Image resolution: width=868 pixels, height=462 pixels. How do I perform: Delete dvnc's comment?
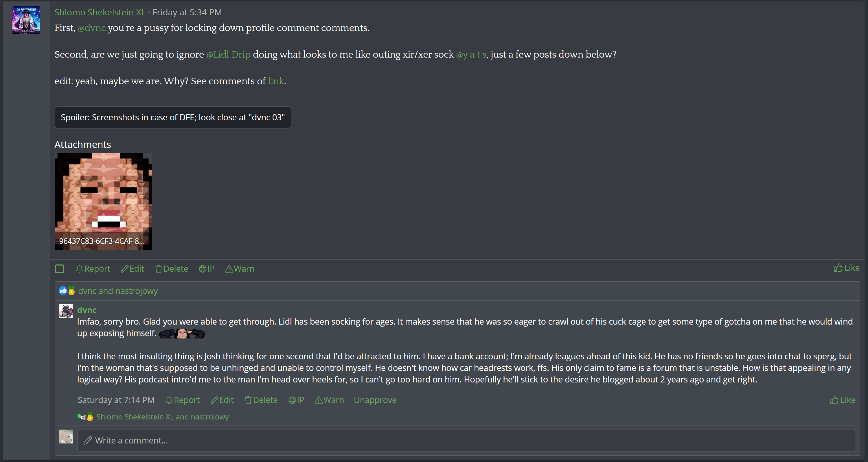pyautogui.click(x=261, y=400)
